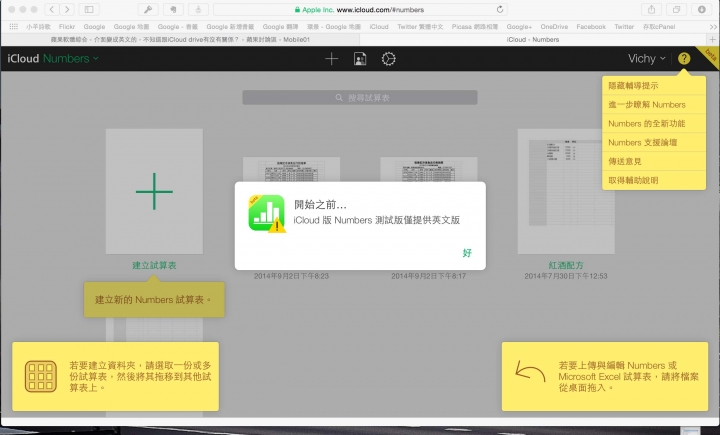Open a new tab with the plus button
The image size is (720, 435).
713,40
